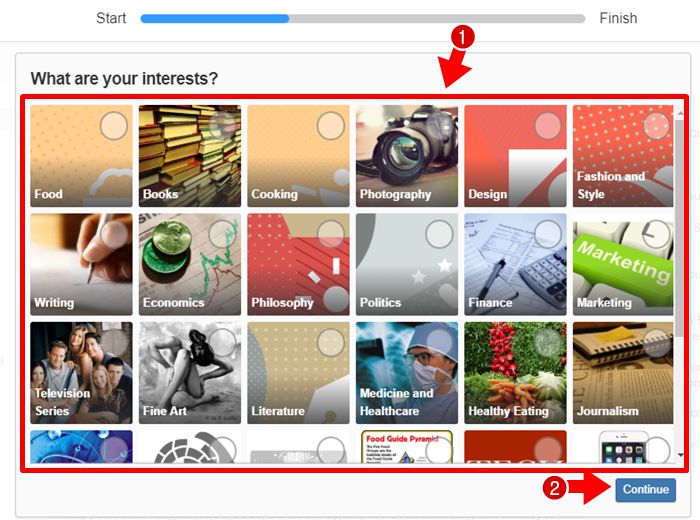700x520 pixels.
Task: Click the Continue button
Action: 646,490
